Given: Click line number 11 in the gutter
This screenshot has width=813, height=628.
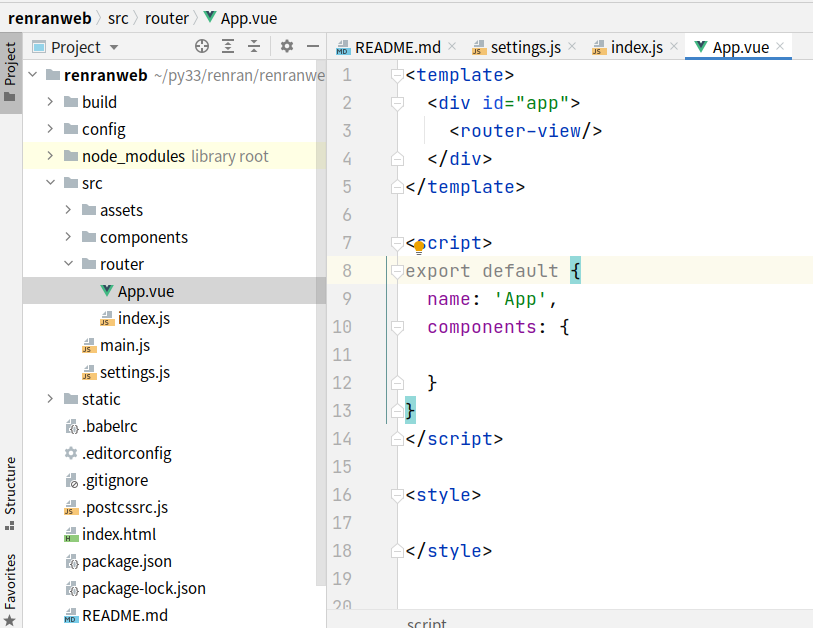Looking at the screenshot, I should (x=342, y=355).
